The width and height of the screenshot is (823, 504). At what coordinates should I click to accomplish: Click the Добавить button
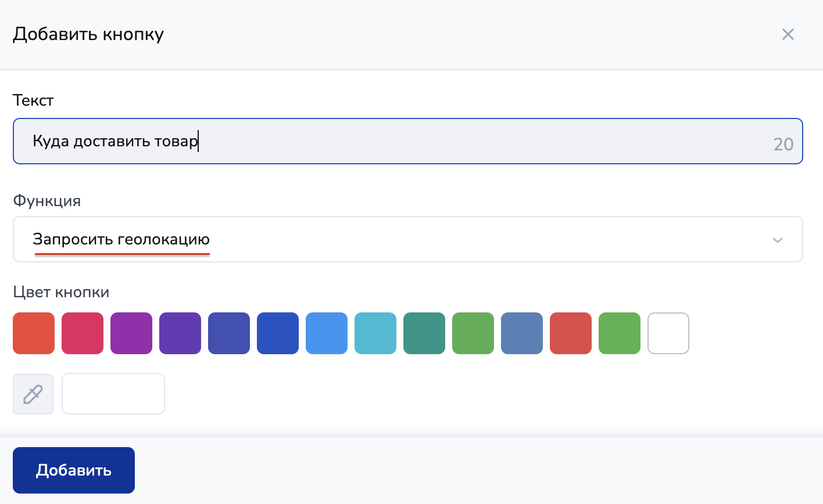(74, 470)
